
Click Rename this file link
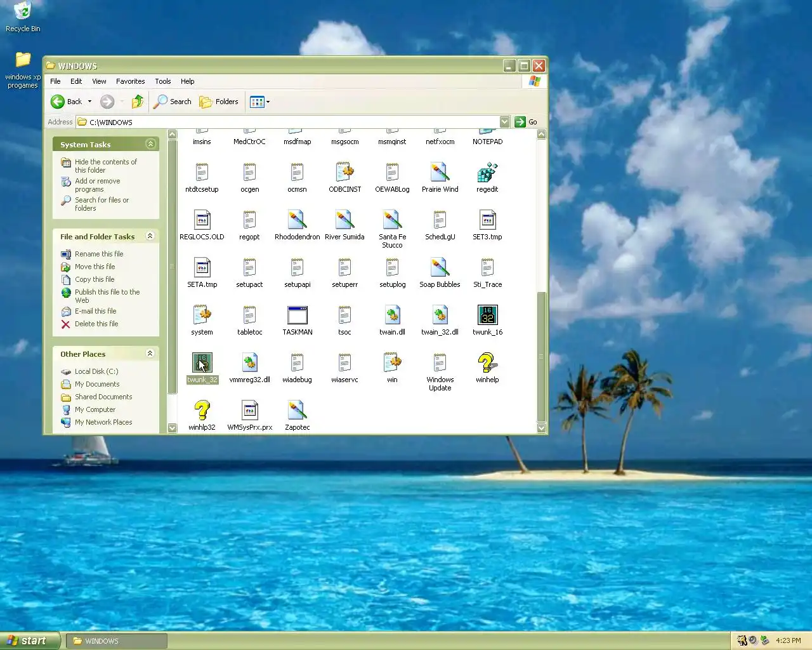[x=99, y=254]
